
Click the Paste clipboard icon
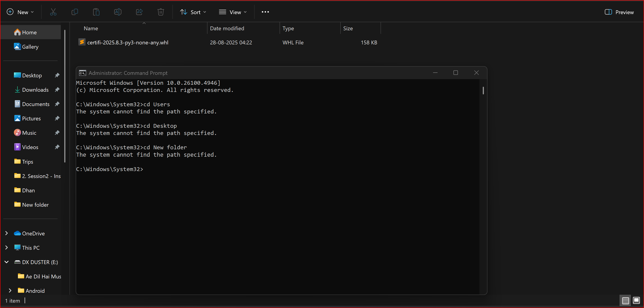click(x=96, y=12)
